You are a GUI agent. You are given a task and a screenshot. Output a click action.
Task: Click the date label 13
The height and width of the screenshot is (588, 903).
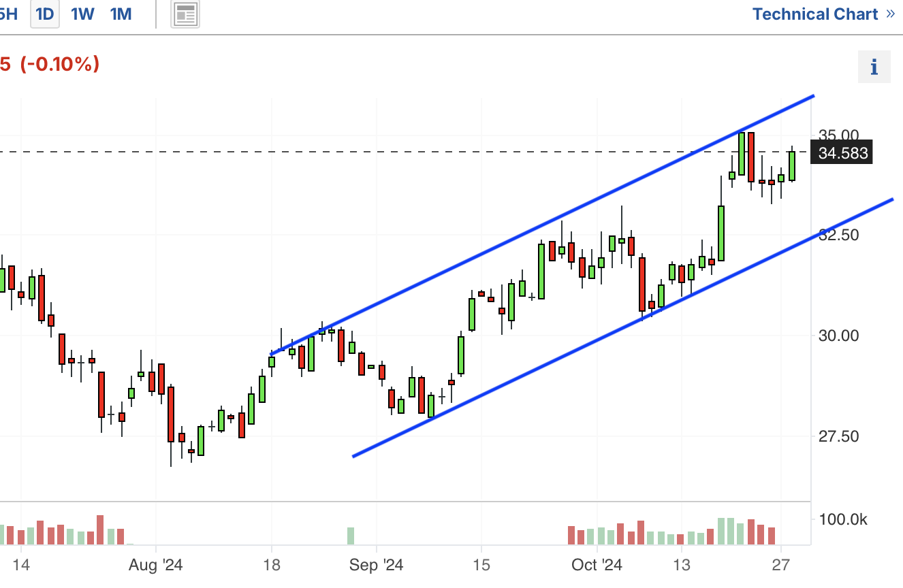coord(682,565)
